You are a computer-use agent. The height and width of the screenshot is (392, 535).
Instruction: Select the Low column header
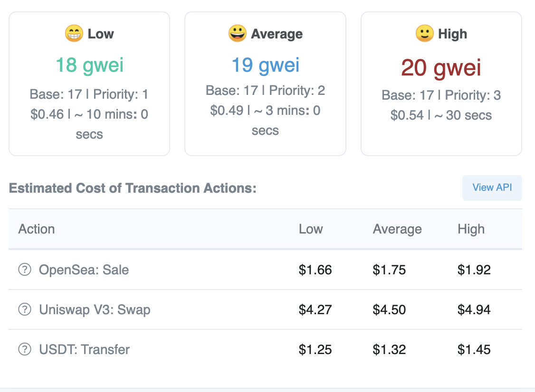[x=311, y=229]
